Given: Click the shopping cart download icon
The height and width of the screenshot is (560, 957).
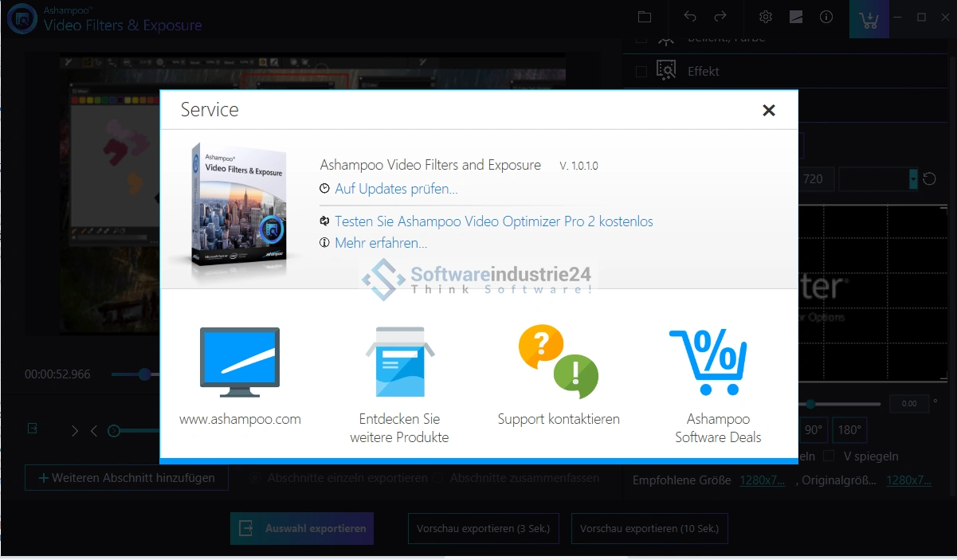Looking at the screenshot, I should 869,19.
